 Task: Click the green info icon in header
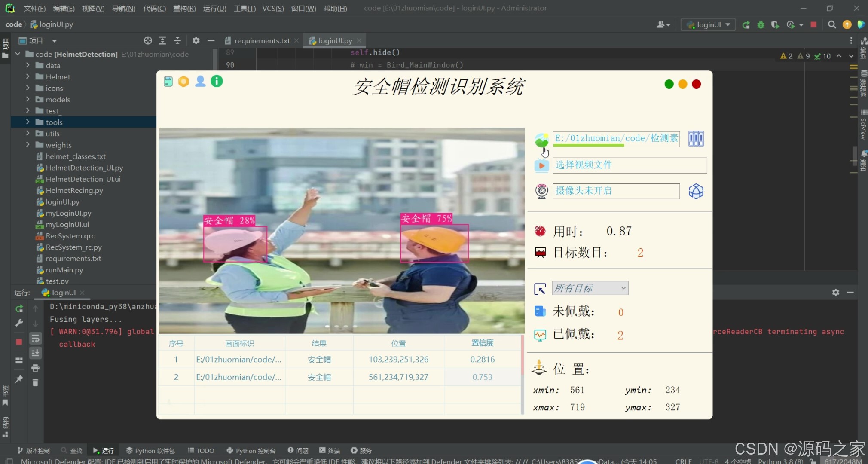coord(217,81)
